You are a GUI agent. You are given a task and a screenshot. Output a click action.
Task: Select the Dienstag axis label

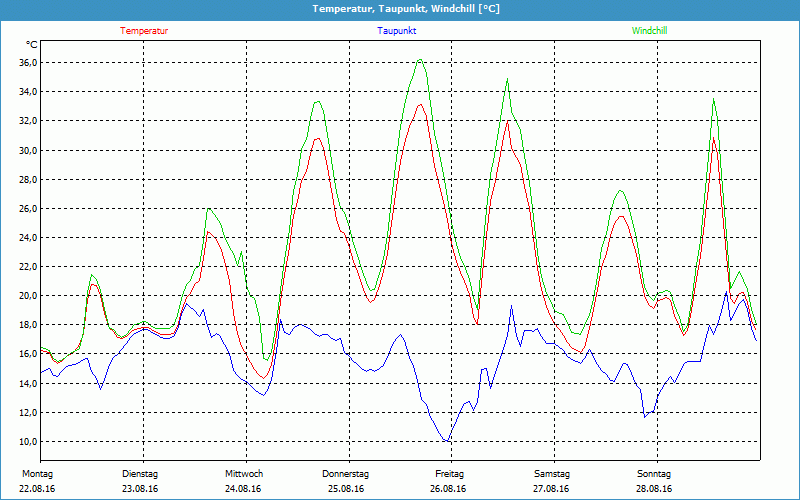pyautogui.click(x=140, y=474)
